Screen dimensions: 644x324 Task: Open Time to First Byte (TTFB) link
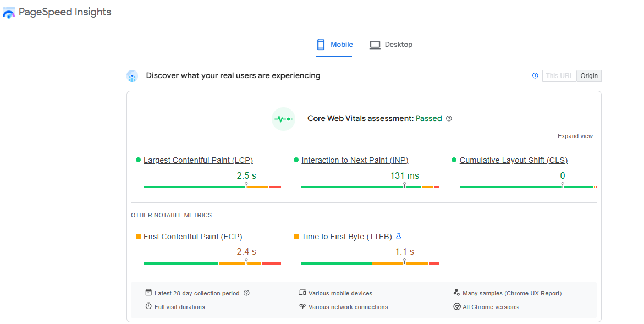pyautogui.click(x=346, y=237)
